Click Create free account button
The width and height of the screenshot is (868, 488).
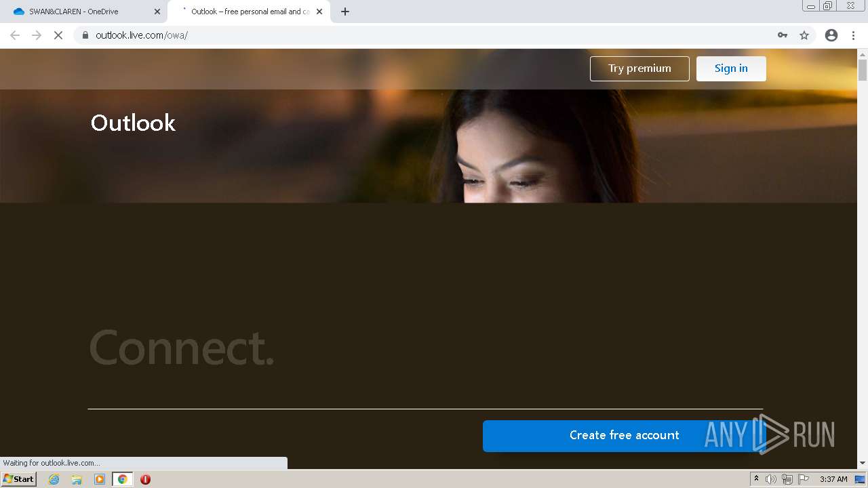click(x=624, y=436)
